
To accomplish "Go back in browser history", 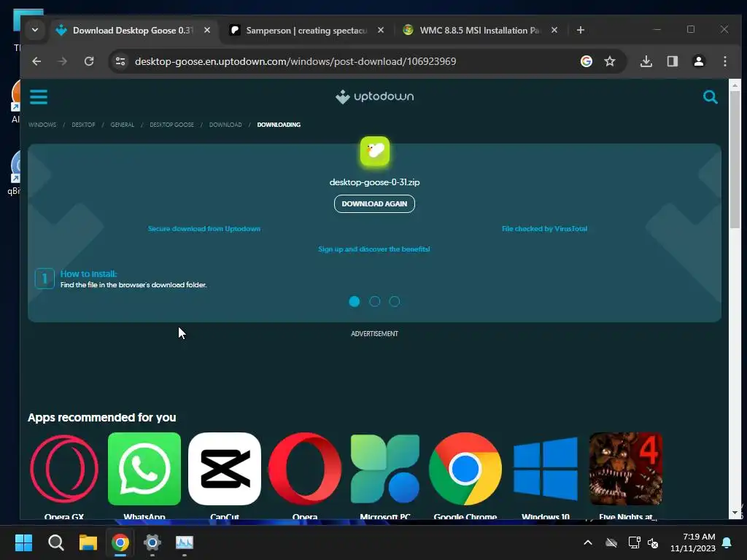I will pyautogui.click(x=36, y=61).
